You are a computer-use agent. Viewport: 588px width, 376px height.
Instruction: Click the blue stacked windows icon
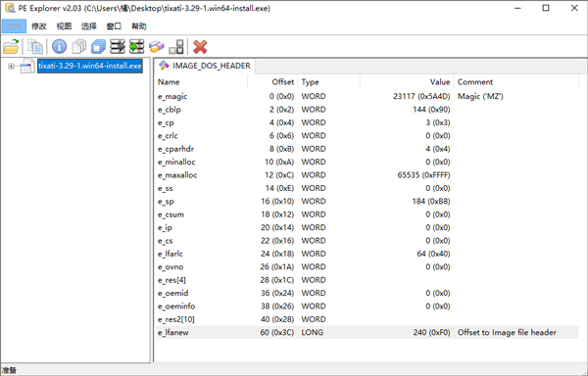tap(98, 46)
